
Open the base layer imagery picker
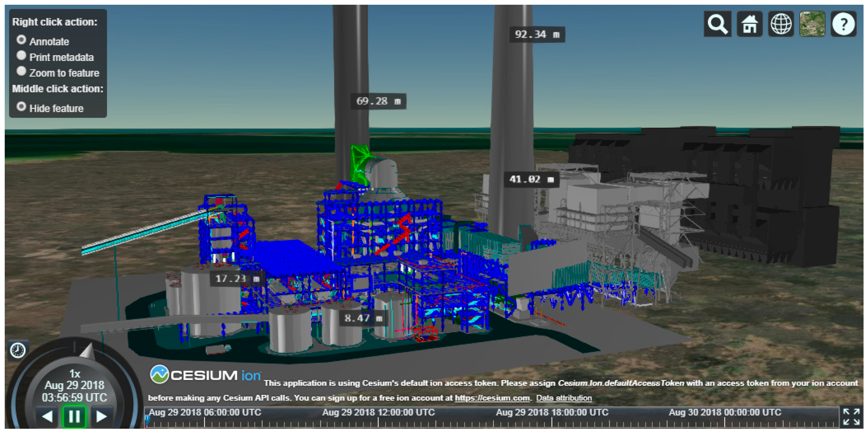coord(812,24)
